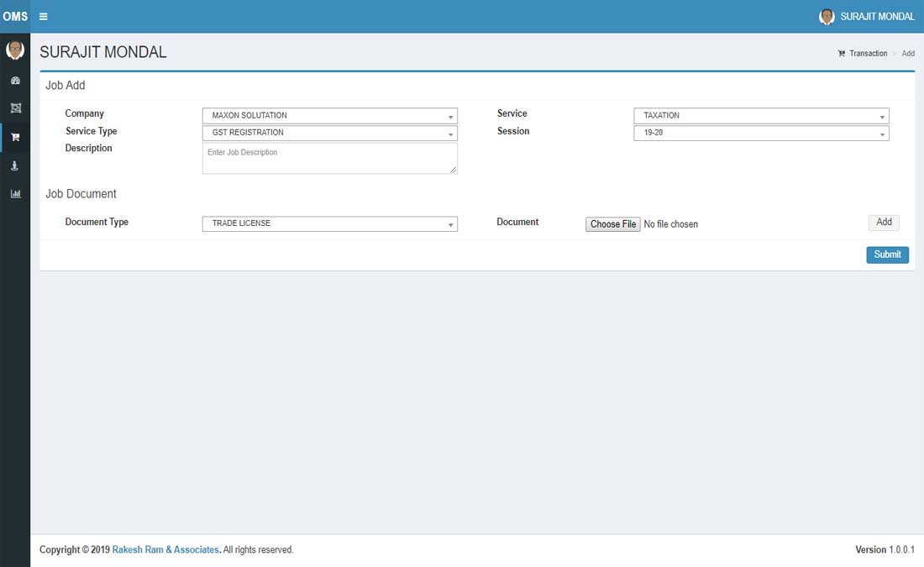Click the street-view person icon in sidebar

[x=15, y=165]
